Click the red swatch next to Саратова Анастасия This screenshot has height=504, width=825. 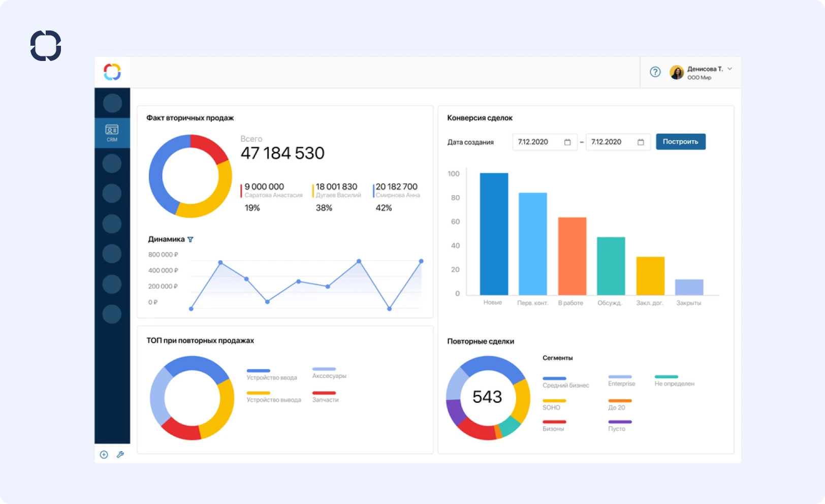pyautogui.click(x=240, y=192)
